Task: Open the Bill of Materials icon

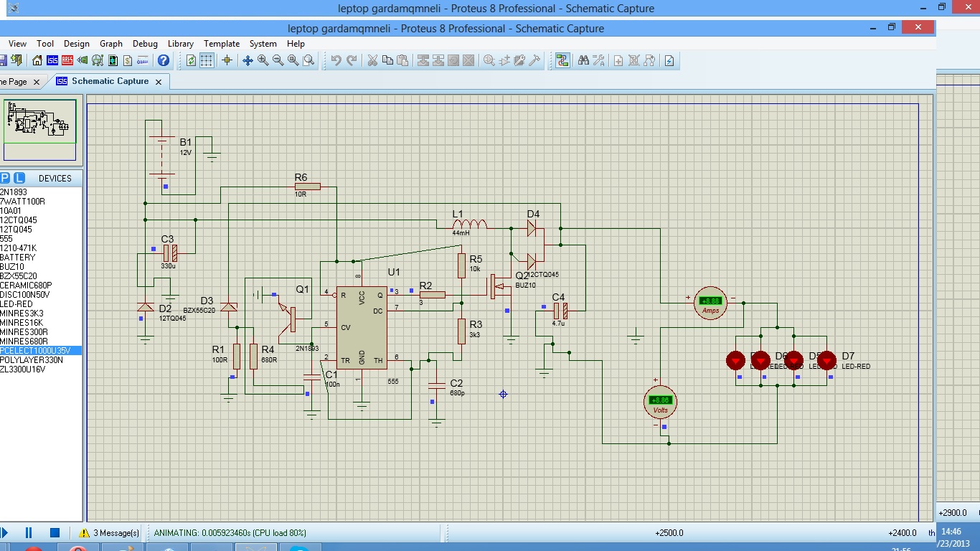Action: coord(128,61)
